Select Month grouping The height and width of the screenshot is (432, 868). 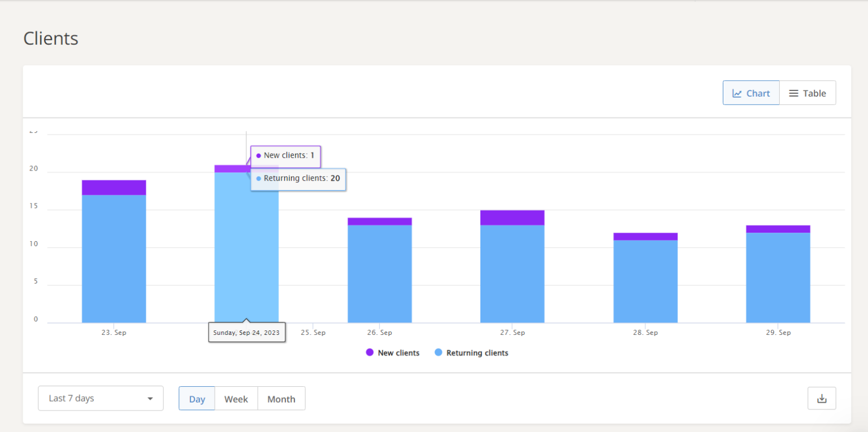point(281,399)
